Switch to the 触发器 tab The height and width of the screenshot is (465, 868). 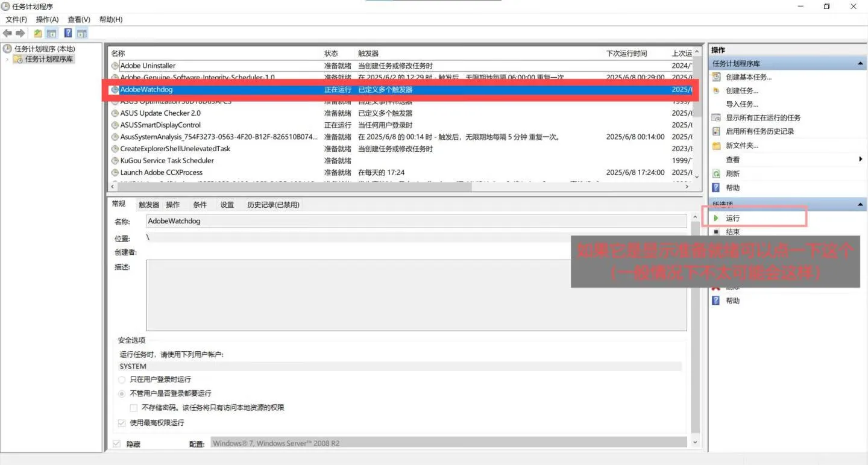pos(149,205)
